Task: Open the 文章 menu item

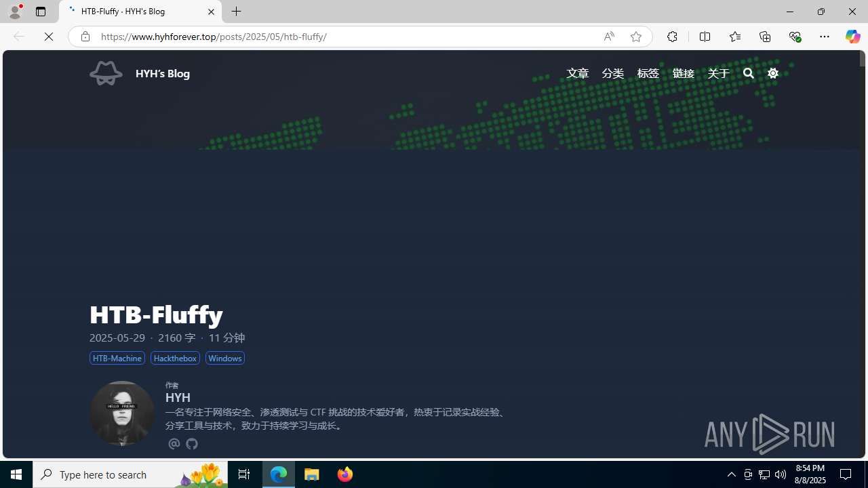Action: (x=578, y=73)
